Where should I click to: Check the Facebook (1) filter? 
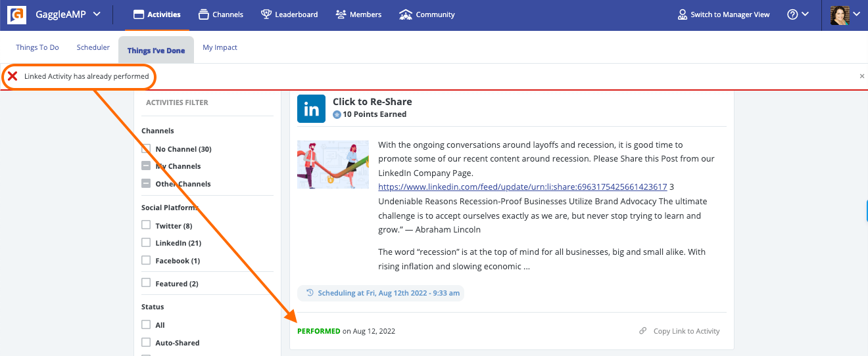(146, 261)
